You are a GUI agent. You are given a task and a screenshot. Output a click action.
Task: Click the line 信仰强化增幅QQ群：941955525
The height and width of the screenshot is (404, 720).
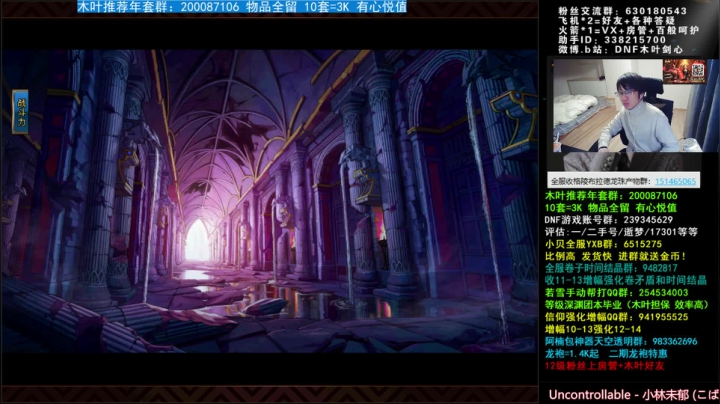tap(616, 317)
